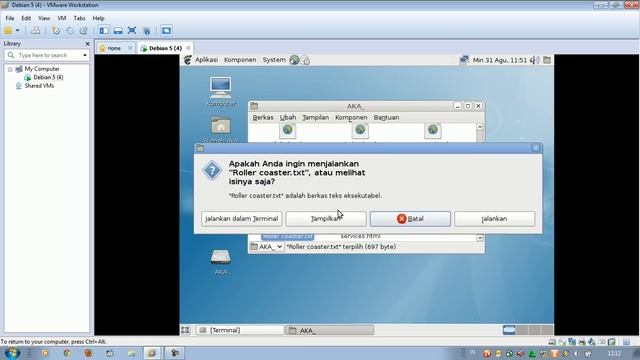This screenshot has height=360, width=640.
Task: Click the Batal cancel button
Action: point(410,219)
